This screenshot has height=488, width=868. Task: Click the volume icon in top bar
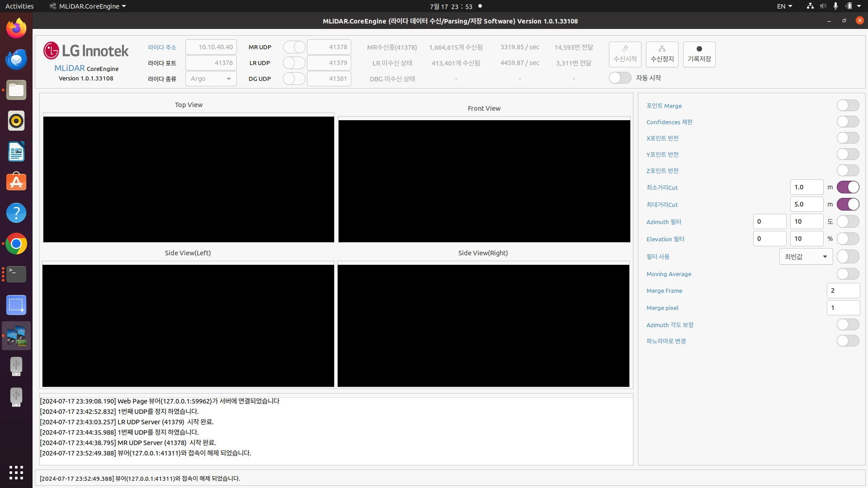[x=823, y=6]
